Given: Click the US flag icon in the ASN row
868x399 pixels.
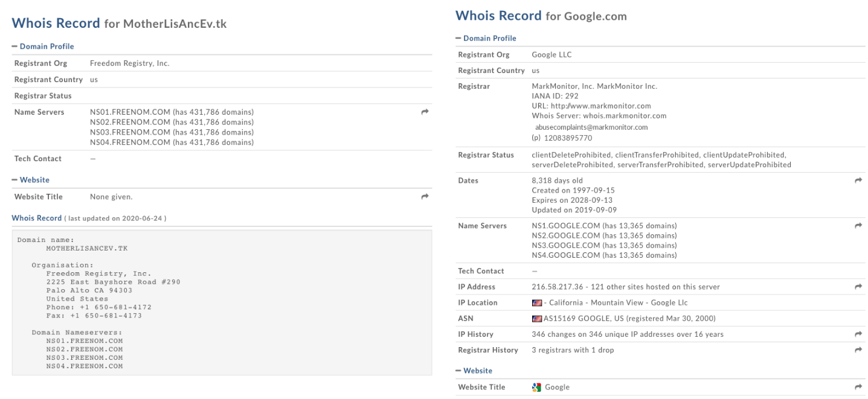Looking at the screenshot, I should (536, 319).
